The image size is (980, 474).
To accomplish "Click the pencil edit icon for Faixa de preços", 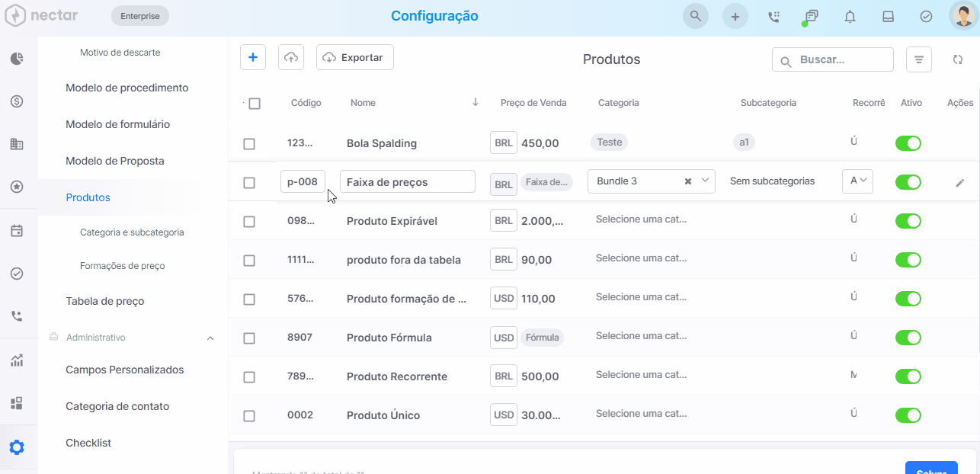I will click(960, 182).
